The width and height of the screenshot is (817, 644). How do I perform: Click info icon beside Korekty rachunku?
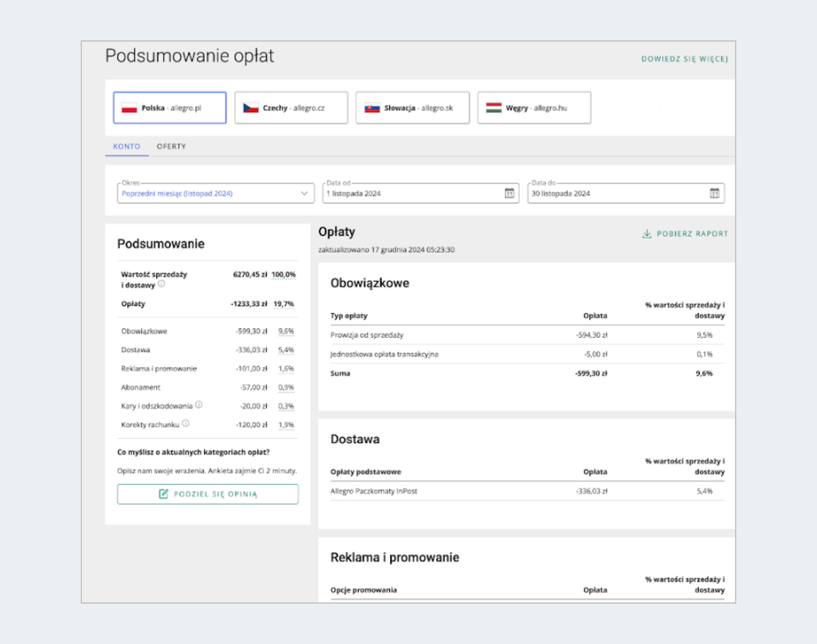pos(185,423)
